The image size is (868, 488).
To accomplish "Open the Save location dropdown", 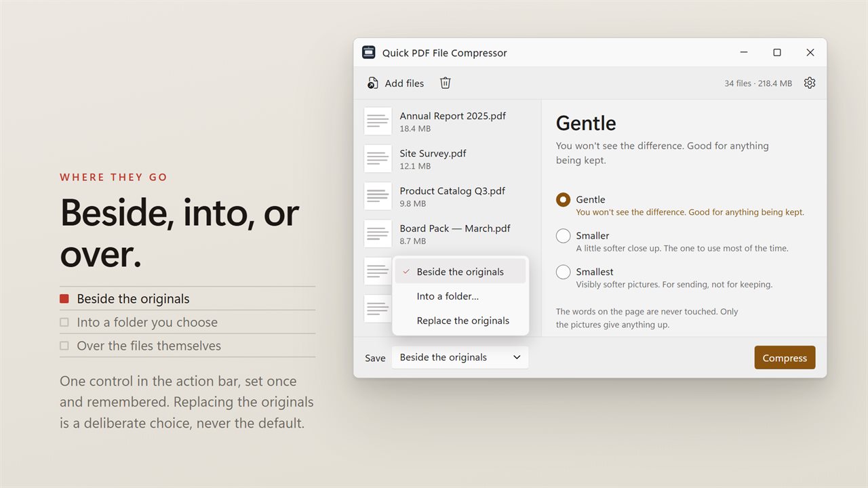I will (x=460, y=357).
